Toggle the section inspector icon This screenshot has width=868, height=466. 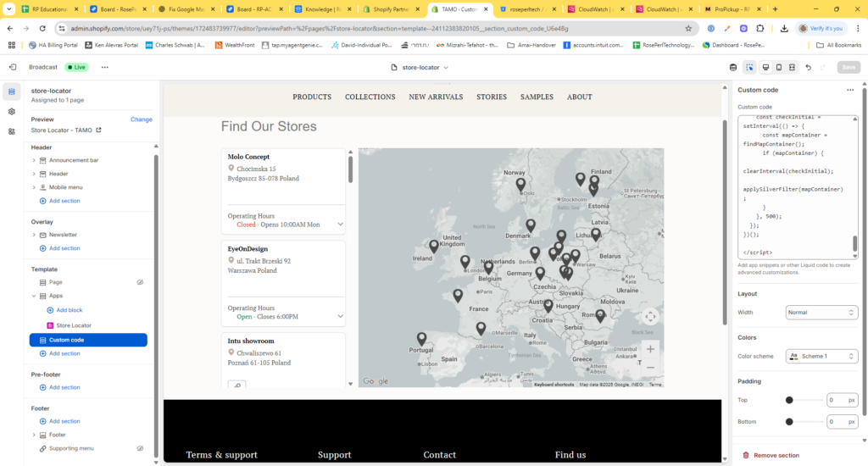(x=750, y=67)
